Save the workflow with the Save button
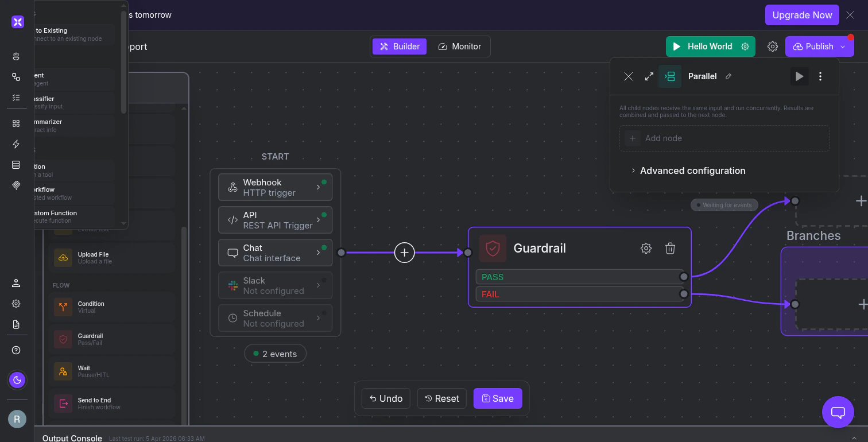 [x=497, y=398]
